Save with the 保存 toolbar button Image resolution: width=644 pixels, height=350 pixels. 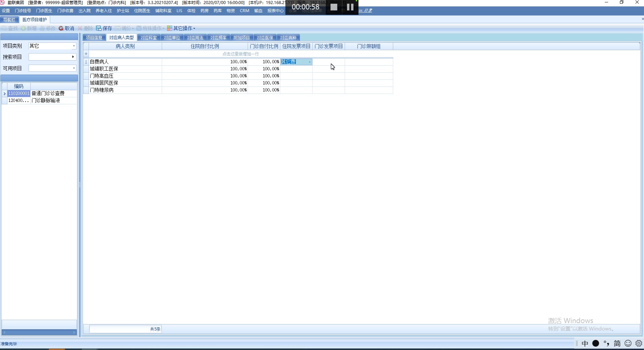click(104, 28)
